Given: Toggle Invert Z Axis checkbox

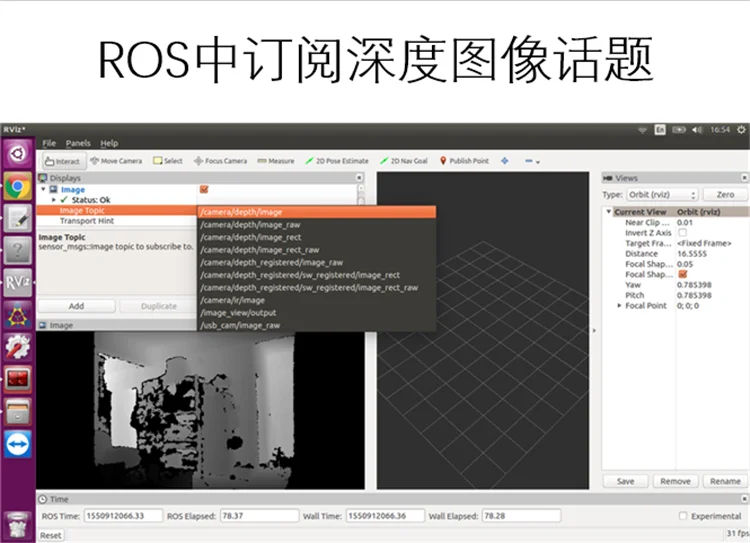Looking at the screenshot, I should click(683, 233).
